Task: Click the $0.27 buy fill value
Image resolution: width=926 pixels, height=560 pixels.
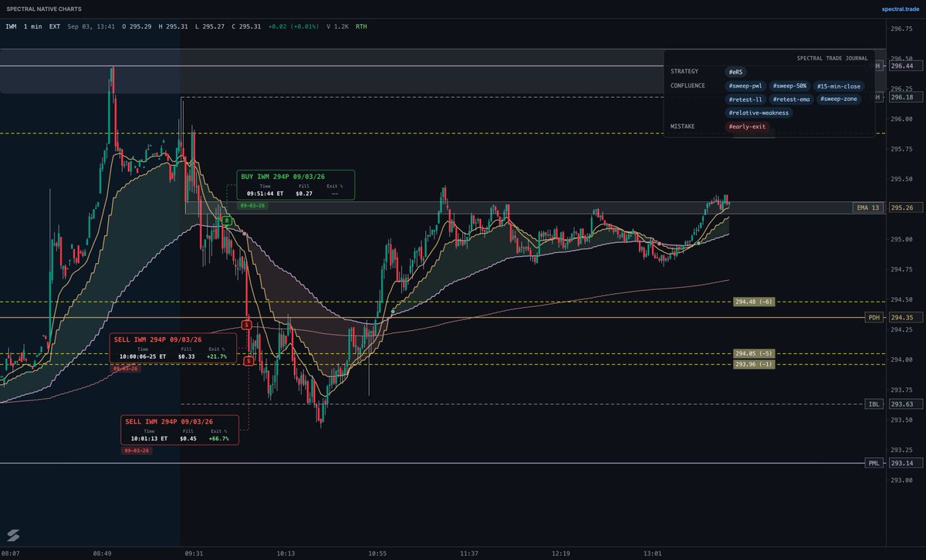Action: pyautogui.click(x=303, y=194)
